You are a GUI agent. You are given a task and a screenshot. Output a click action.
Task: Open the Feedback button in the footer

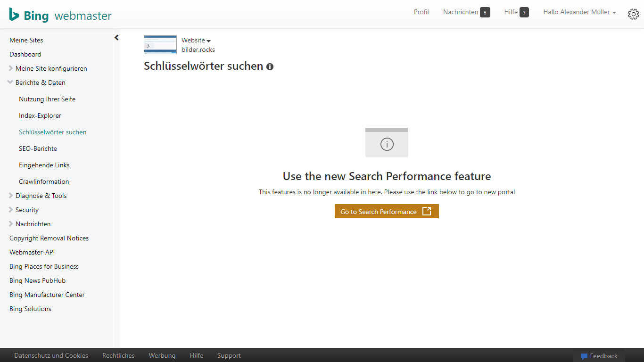click(x=599, y=356)
